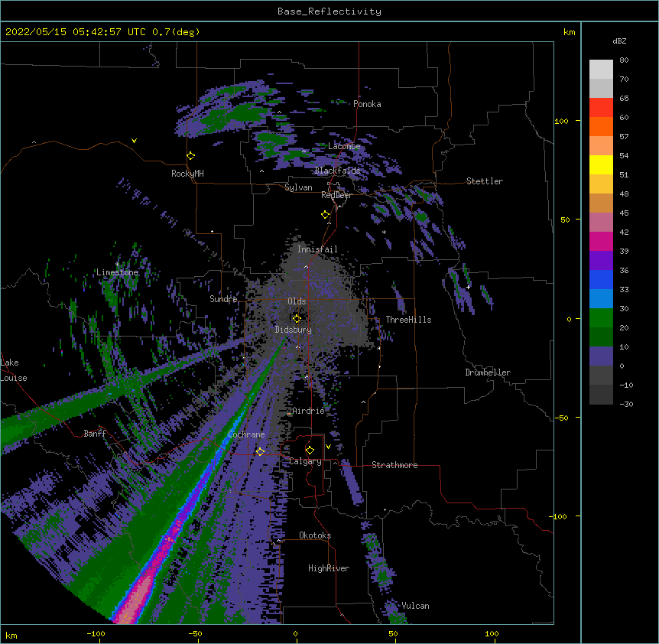Viewport: 659px width, 644px height.
Task: Click the Olds town label
Action: pyautogui.click(x=297, y=301)
